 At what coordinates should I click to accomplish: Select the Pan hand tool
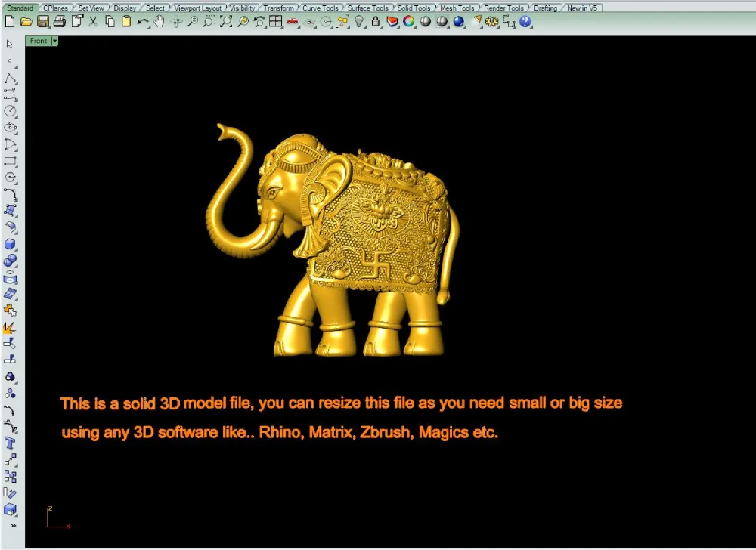click(x=160, y=22)
